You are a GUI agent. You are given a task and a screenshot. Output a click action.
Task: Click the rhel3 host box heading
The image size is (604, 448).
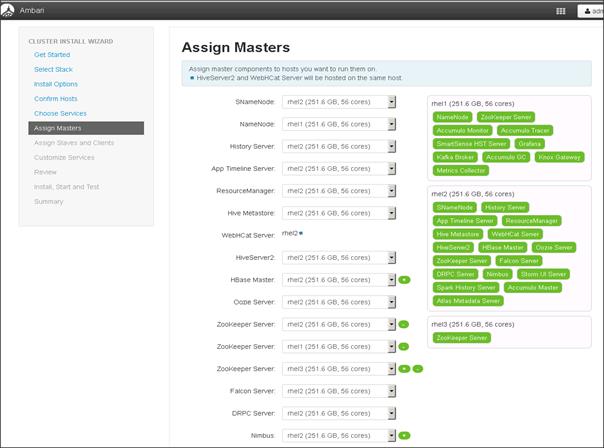coord(473,324)
